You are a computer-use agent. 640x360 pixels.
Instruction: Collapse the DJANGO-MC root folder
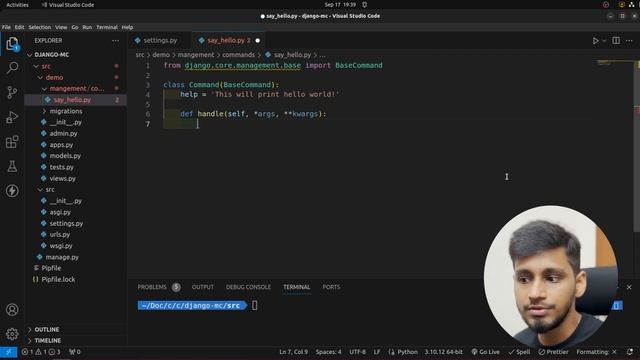[76, 55]
